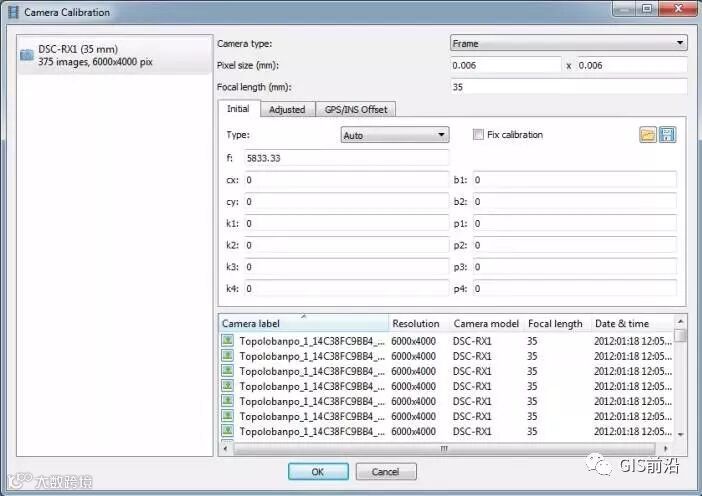Click the horizontal scrollbar right arrow

pos(666,448)
